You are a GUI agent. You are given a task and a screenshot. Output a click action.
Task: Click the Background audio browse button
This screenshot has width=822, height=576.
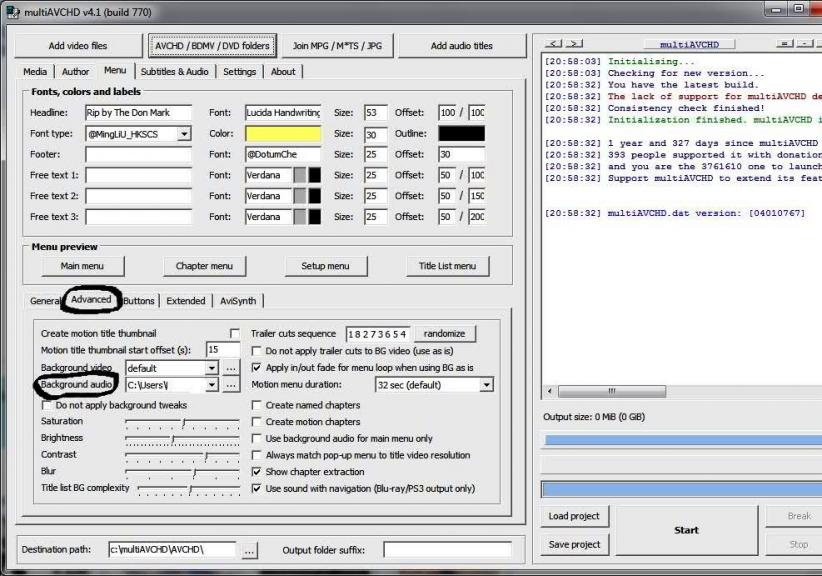231,385
